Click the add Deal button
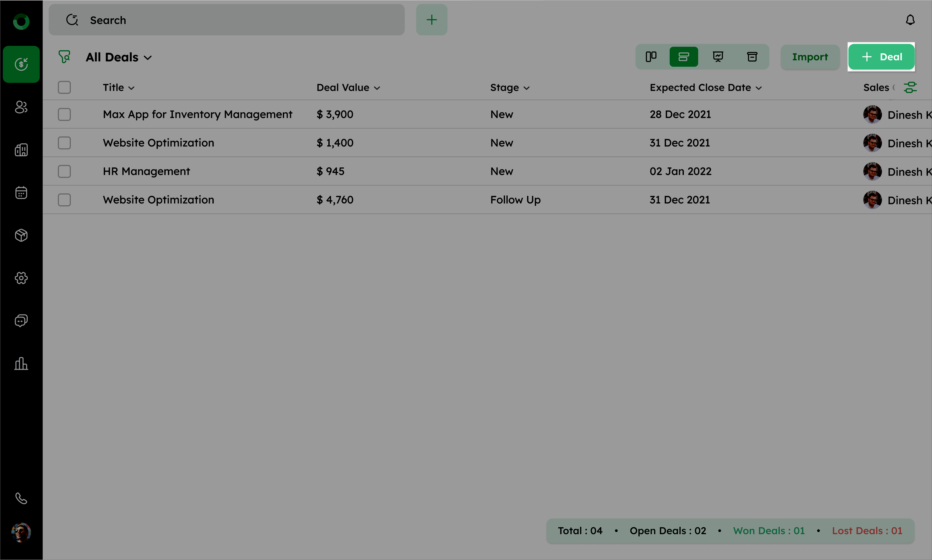932x560 pixels. coord(881,57)
